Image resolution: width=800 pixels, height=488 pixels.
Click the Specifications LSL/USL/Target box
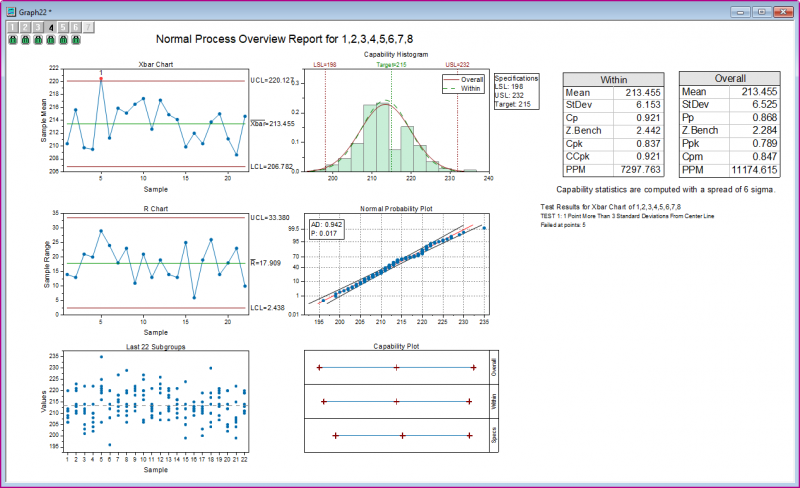pyautogui.click(x=516, y=91)
